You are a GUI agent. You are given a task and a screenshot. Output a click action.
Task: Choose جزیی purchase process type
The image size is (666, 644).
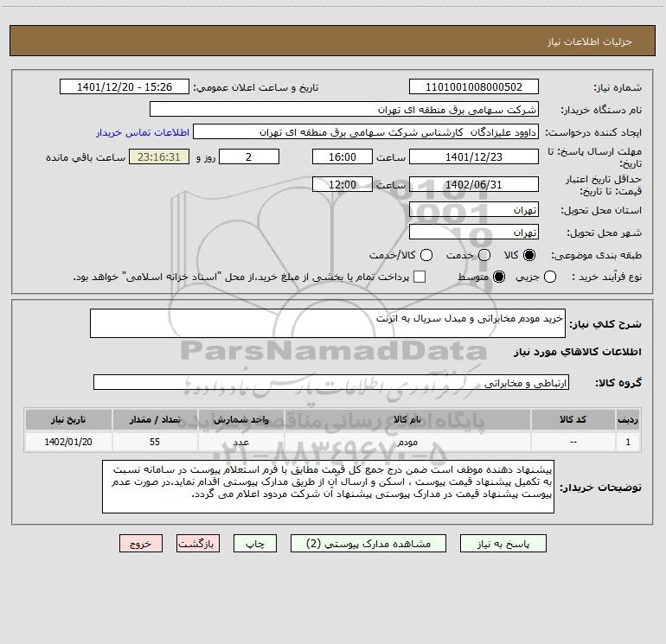(549, 277)
